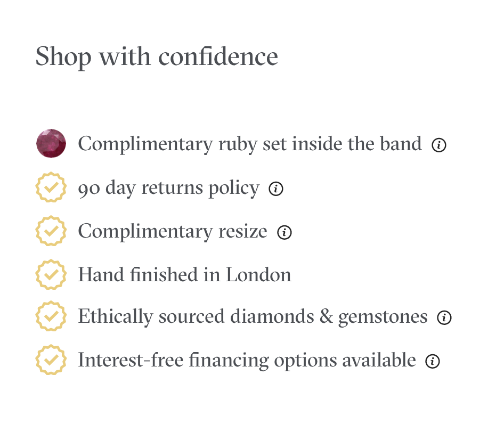This screenshot has width=504, height=424.
Task: Click info icon next to Complimentary resize
Action: 284,232
